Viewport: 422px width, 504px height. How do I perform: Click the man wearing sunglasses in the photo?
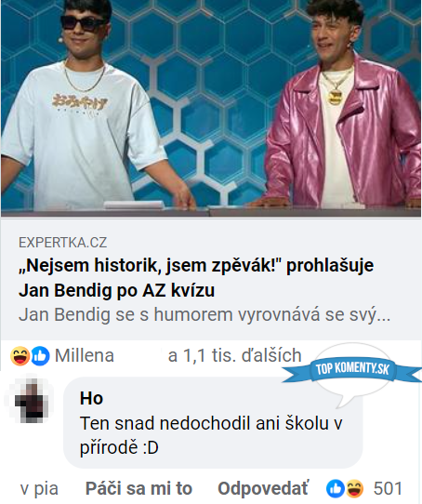point(86,106)
